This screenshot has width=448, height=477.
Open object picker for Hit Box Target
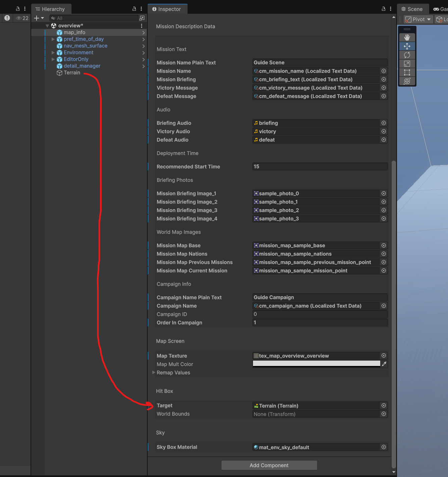pos(384,406)
